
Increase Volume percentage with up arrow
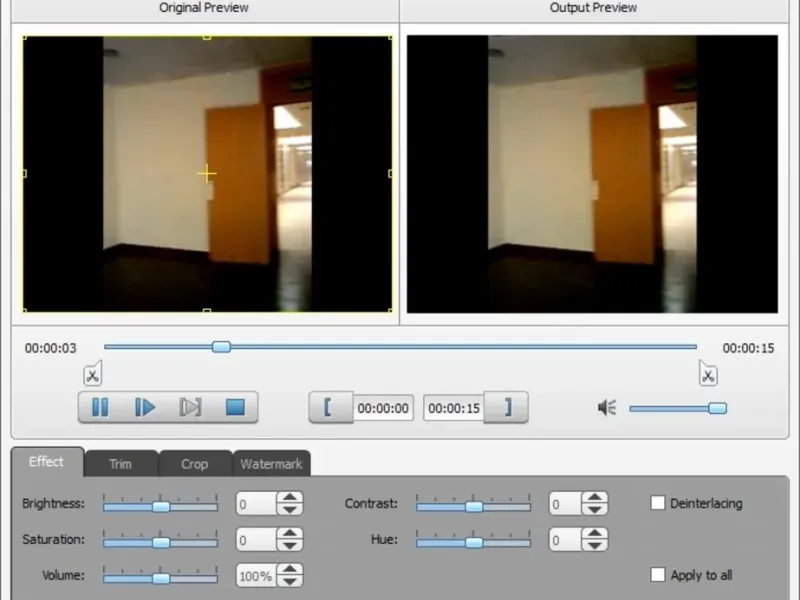coord(290,569)
